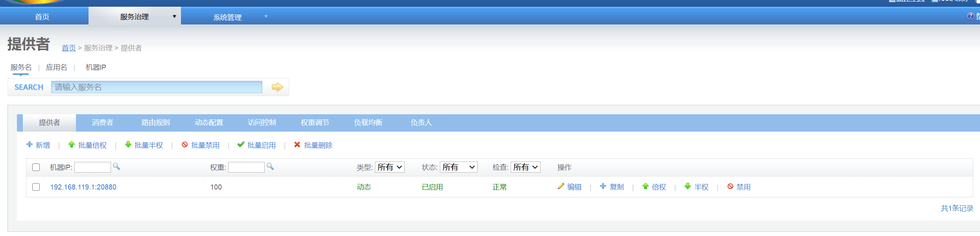
Task: Click the 批量倍权 link
Action: click(x=92, y=145)
